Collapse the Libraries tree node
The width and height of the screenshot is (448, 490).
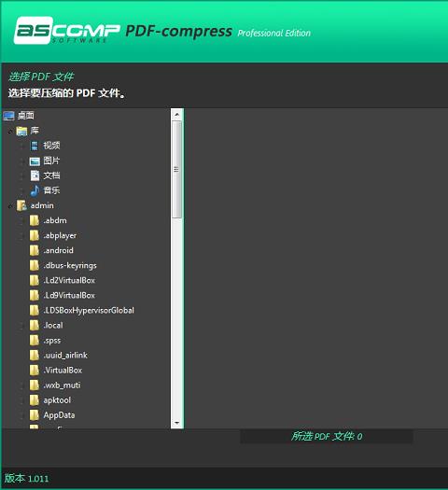(x=10, y=132)
